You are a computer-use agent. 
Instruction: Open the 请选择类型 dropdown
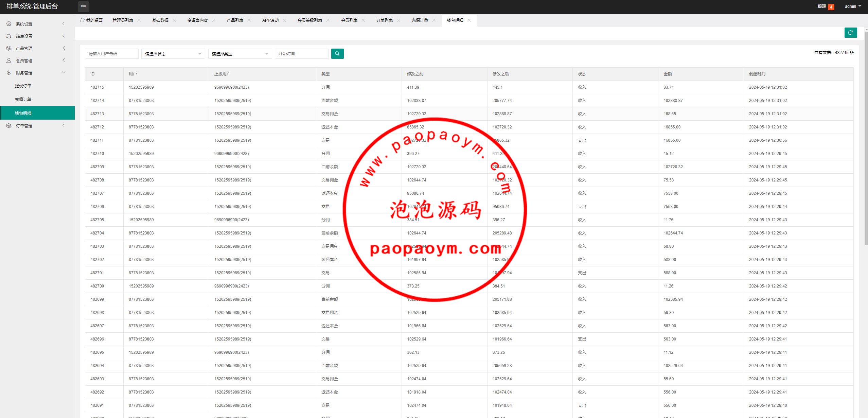coord(240,54)
